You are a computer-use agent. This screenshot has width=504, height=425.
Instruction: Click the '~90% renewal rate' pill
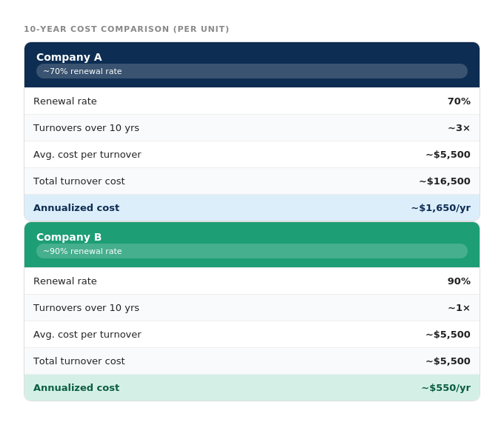[252, 251]
